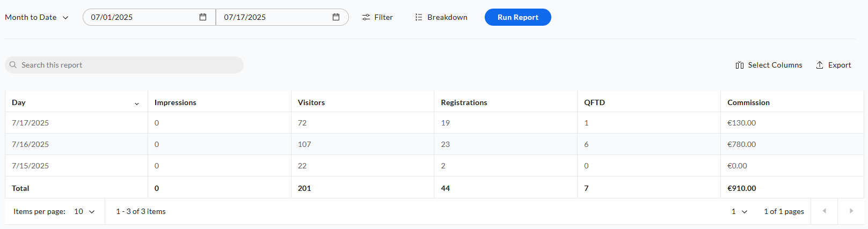Click the Select Columns icon
This screenshot has width=868, height=229.
click(740, 65)
